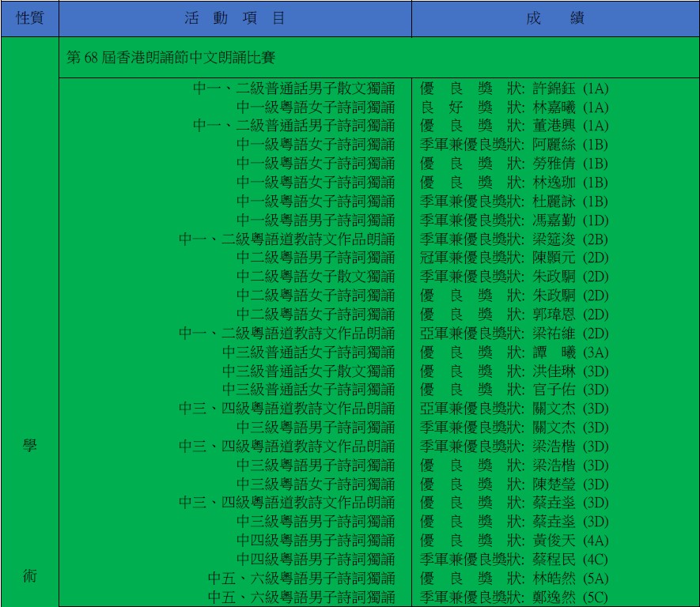Click result 優良獎狀: 郭瑋恩 (2D)
Screen dimensions: 700x607
[514, 315]
